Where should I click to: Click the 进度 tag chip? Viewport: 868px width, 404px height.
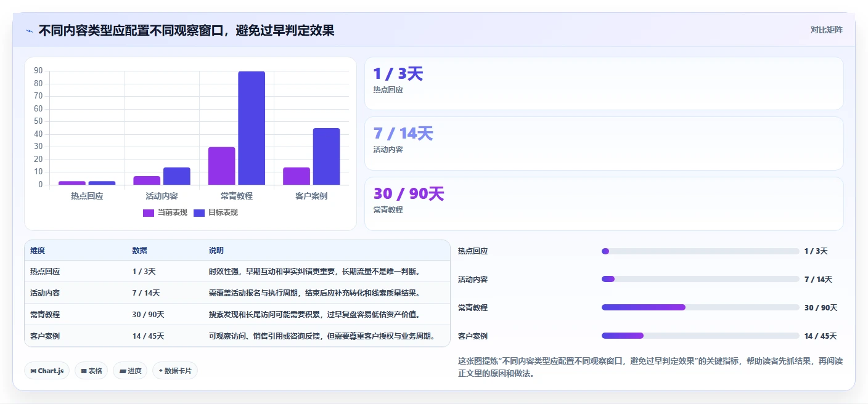pos(130,371)
